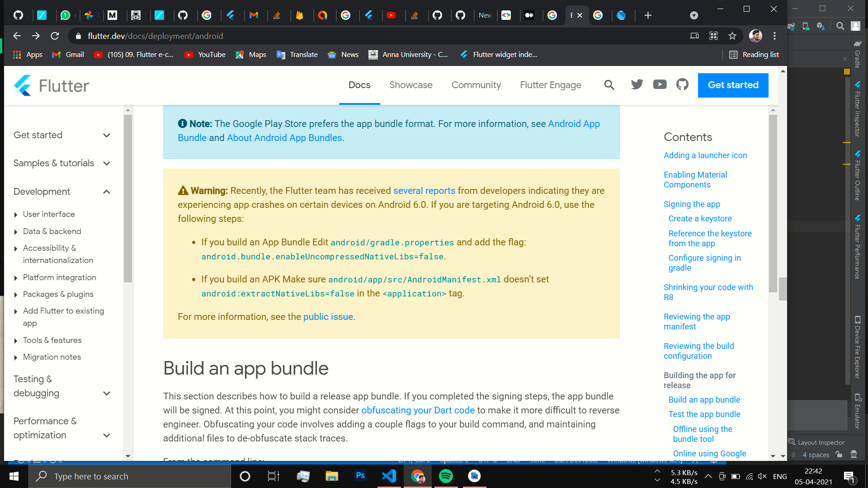
Task: Collapse the Development section in the sidebar
Action: [x=107, y=192]
